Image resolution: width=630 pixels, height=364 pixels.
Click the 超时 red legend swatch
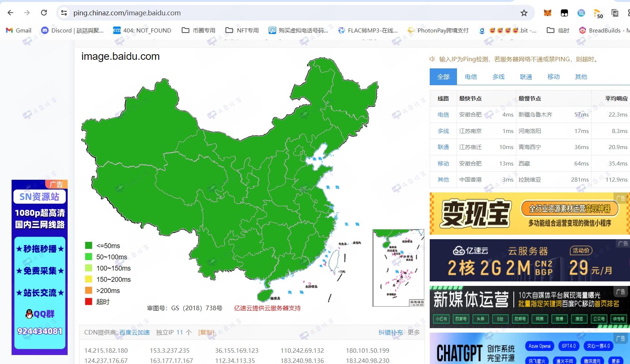89,302
